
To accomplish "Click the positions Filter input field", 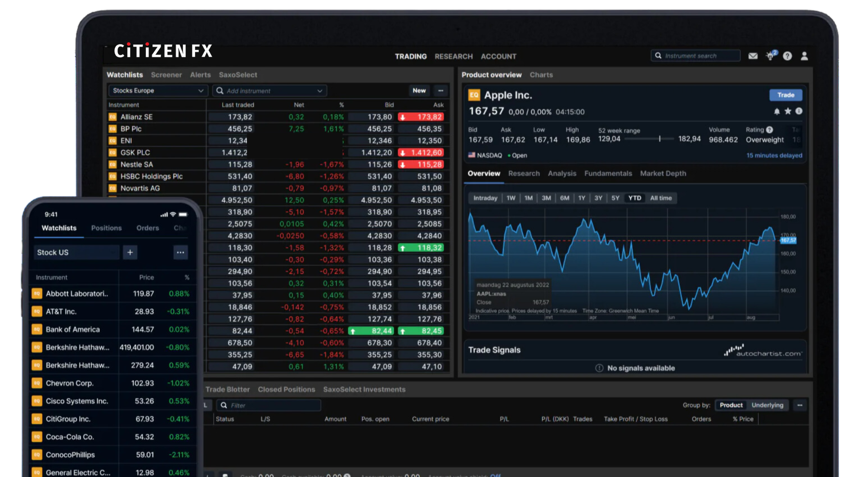I will click(269, 405).
